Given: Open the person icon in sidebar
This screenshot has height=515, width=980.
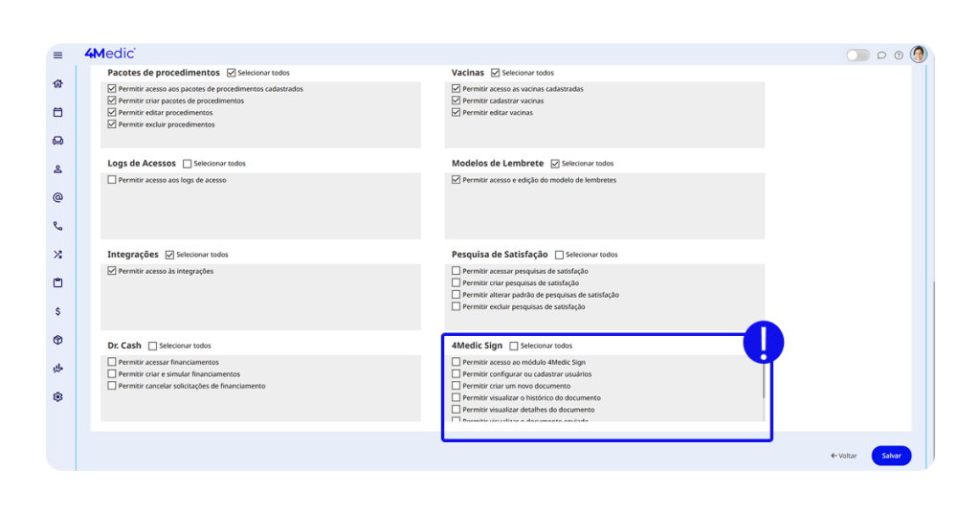Looking at the screenshot, I should pos(58,169).
